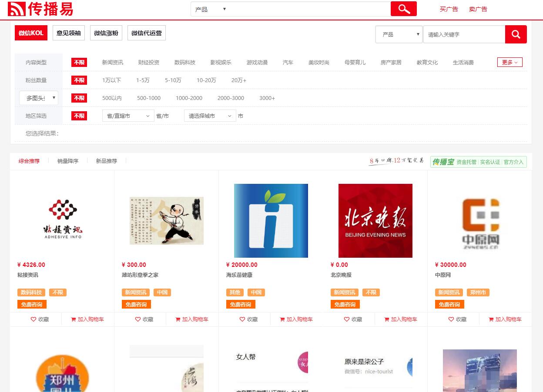Add 粘接资讯 to shopping cart

87,319
